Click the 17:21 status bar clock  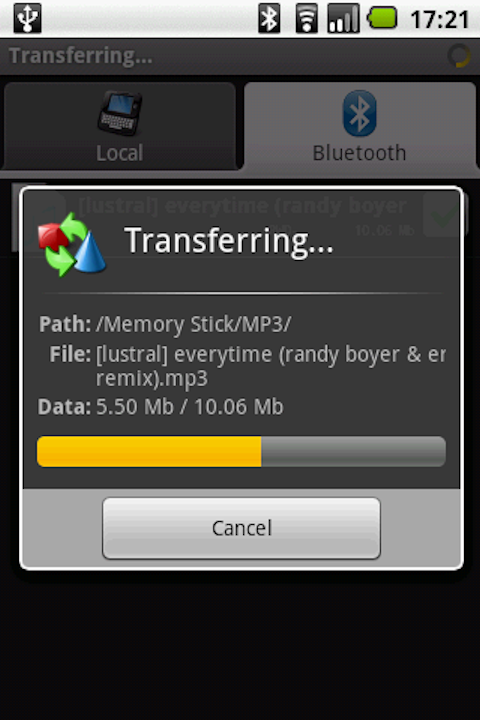pyautogui.click(x=440, y=20)
